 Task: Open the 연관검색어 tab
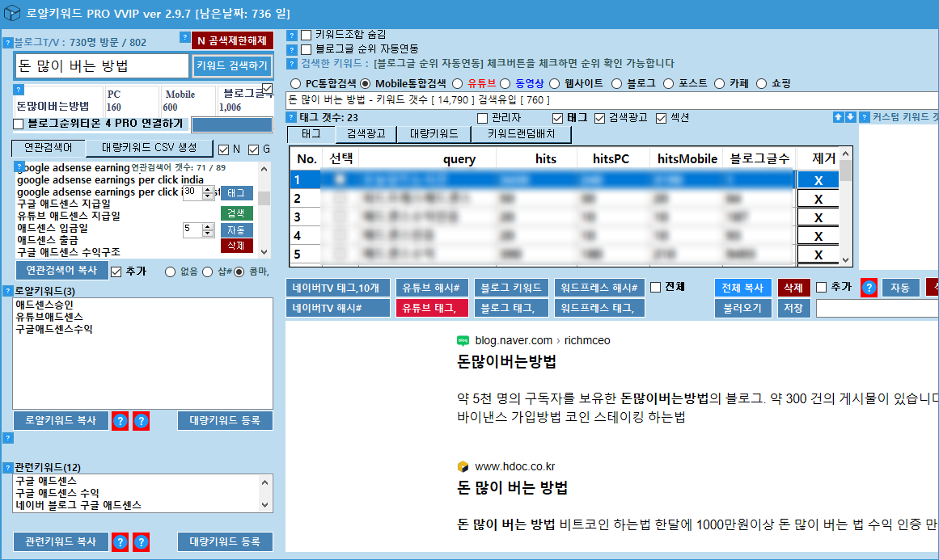(49, 148)
